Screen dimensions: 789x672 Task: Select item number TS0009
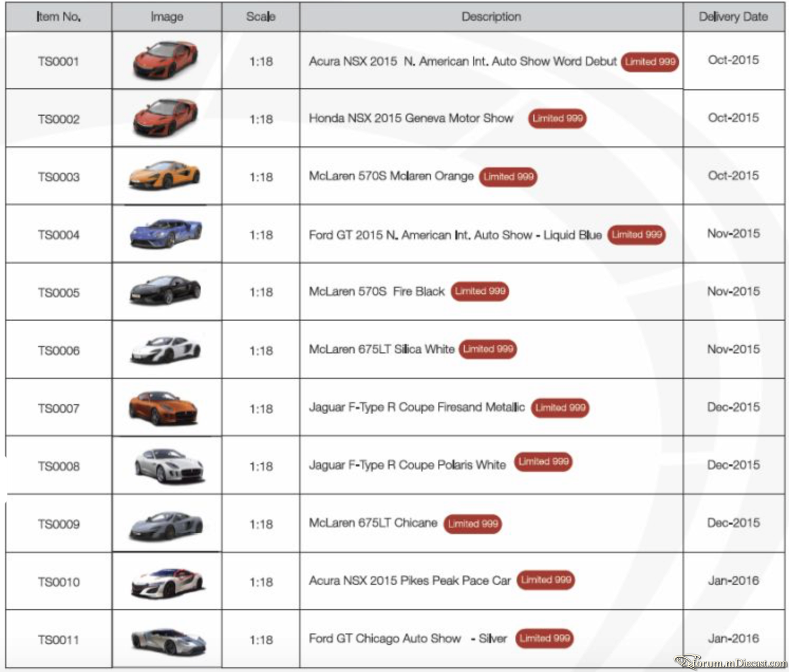point(59,524)
